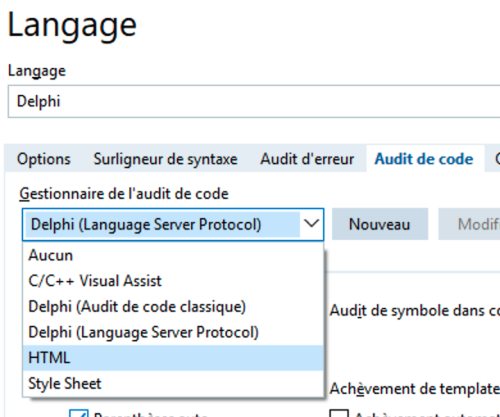
Task: Select the Audit de code tab
Action: click(x=424, y=159)
